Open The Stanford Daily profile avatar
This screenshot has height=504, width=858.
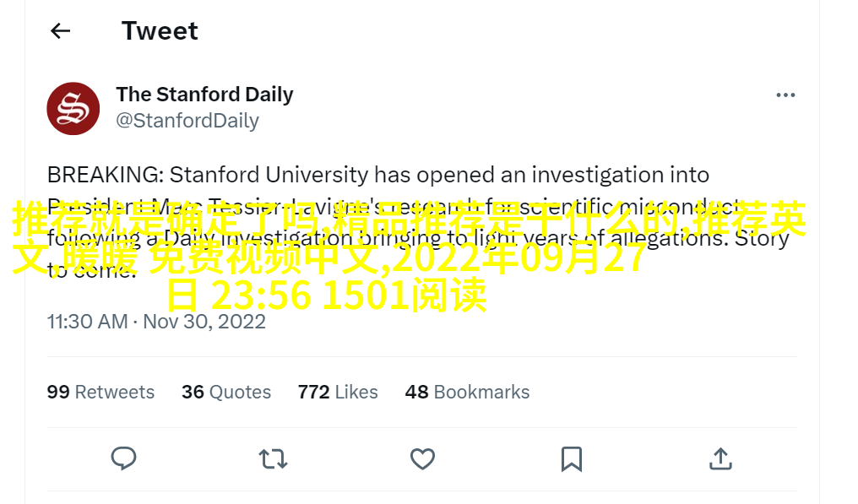73,108
